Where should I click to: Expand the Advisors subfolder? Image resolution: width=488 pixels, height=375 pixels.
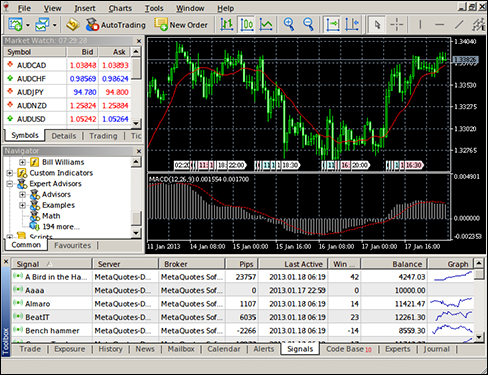[x=22, y=194]
